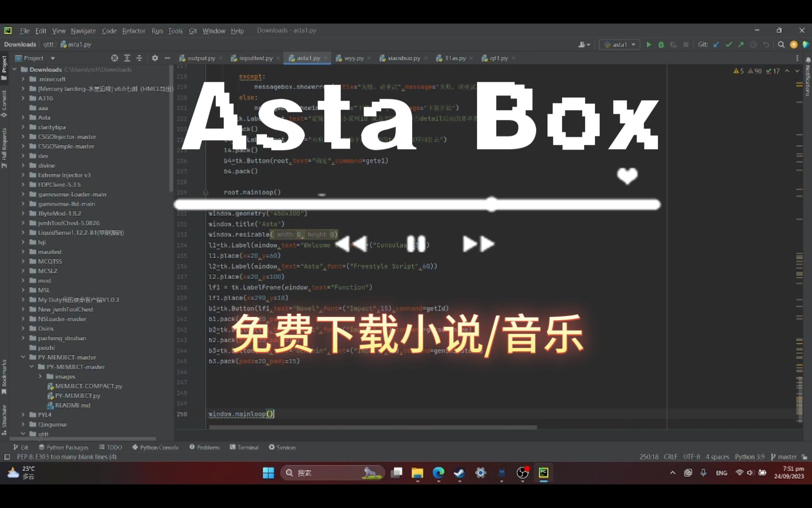Skip forward with the fast-forward overlay button

[478, 244]
